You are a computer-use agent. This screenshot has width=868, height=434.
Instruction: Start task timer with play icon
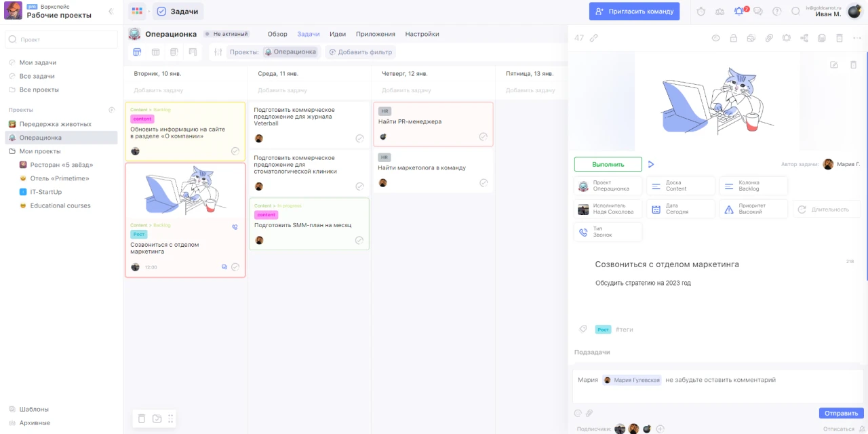[x=651, y=164]
